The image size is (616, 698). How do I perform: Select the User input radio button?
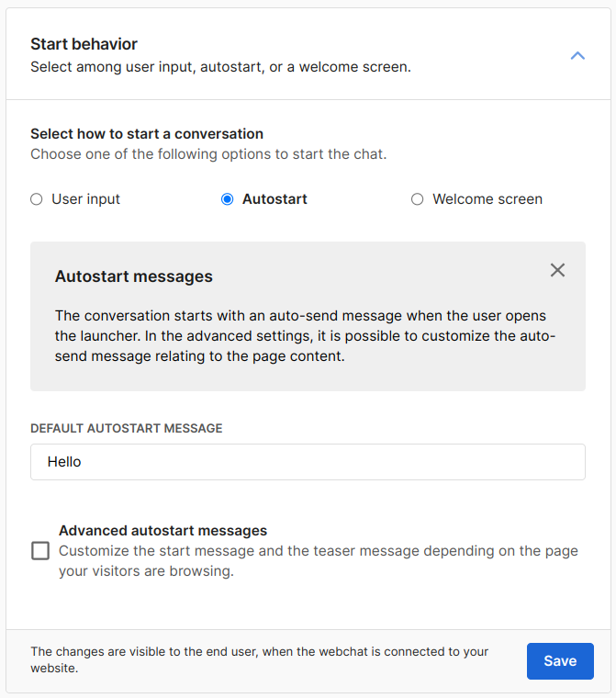37,199
